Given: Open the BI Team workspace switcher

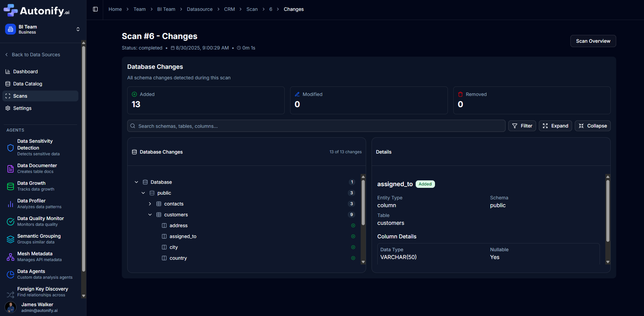Looking at the screenshot, I should click(43, 29).
